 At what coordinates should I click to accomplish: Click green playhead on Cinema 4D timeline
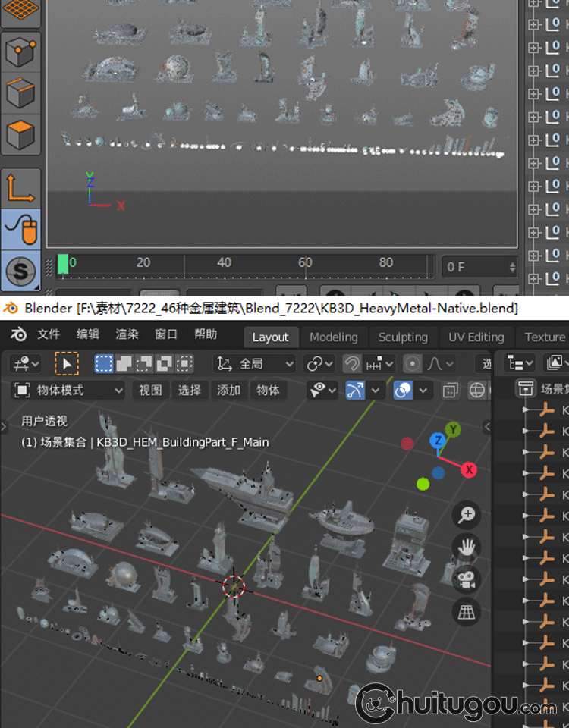click(x=63, y=265)
